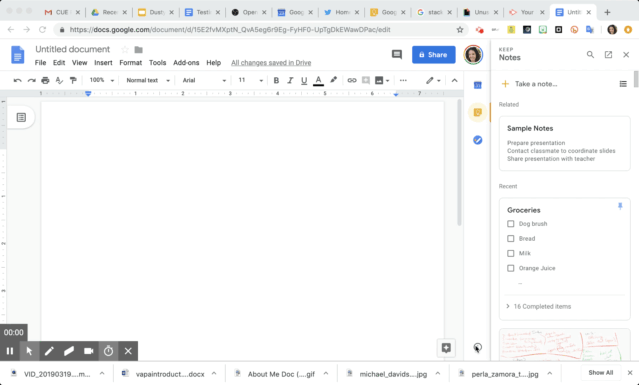Open the Sample Notes card
This screenshot has width=639, height=385.
pyautogui.click(x=564, y=143)
